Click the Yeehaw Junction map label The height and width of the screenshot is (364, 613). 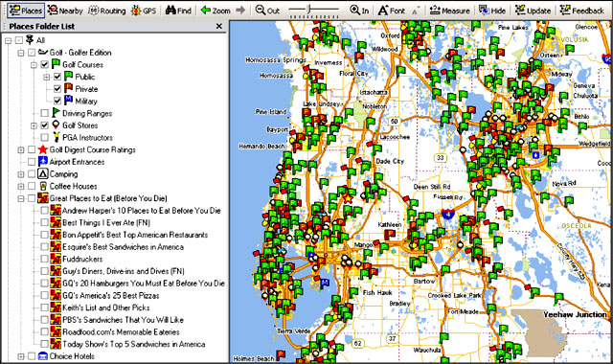(575, 314)
